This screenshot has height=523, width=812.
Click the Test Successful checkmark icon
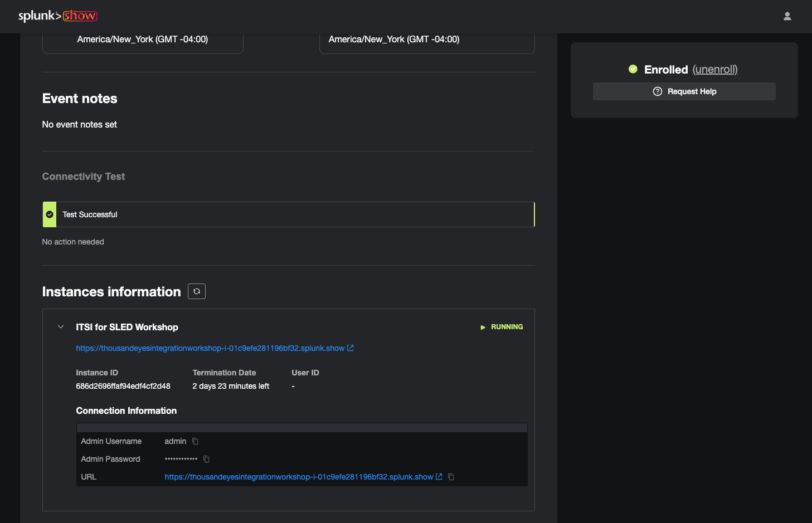pyautogui.click(x=50, y=214)
